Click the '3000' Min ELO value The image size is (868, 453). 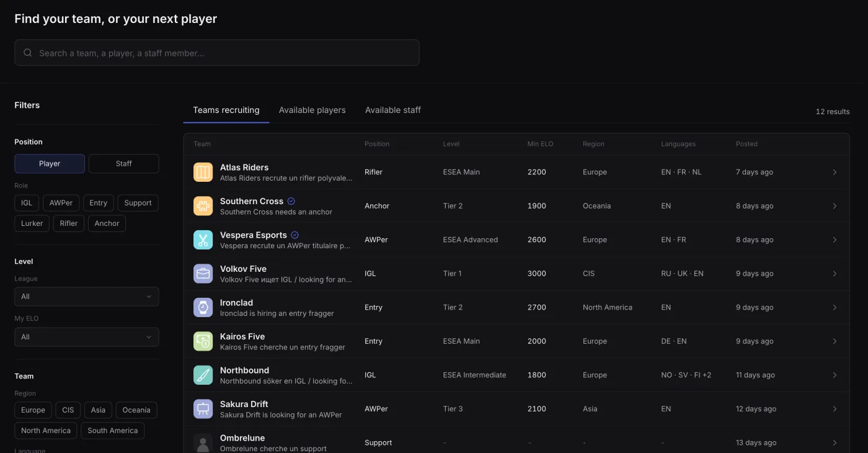[x=537, y=274]
